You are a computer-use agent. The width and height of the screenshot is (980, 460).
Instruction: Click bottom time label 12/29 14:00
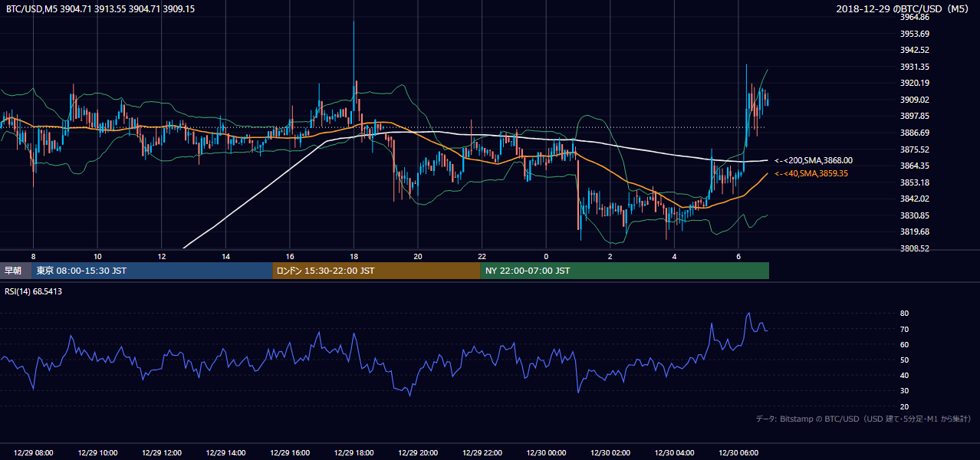click(x=225, y=453)
